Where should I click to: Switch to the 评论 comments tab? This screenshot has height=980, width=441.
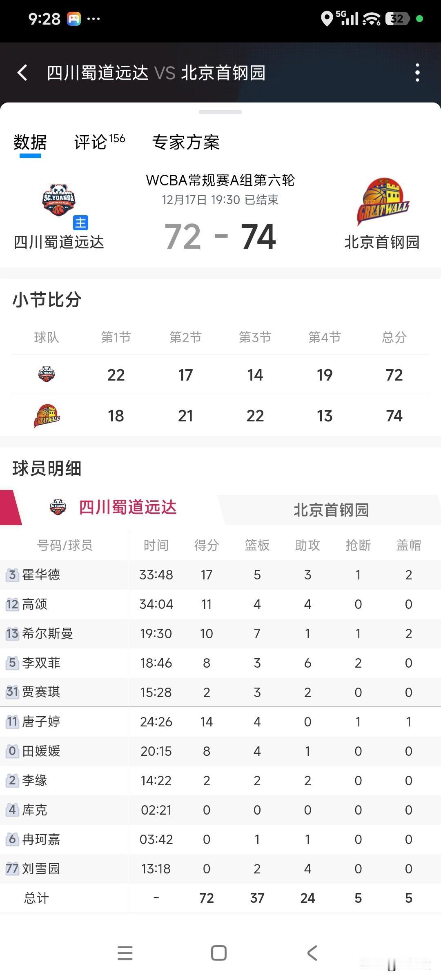(x=91, y=143)
